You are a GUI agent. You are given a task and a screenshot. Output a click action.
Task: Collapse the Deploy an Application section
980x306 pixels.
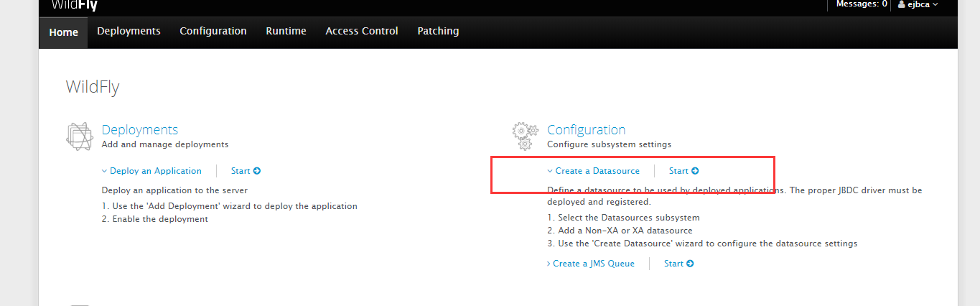pos(151,171)
